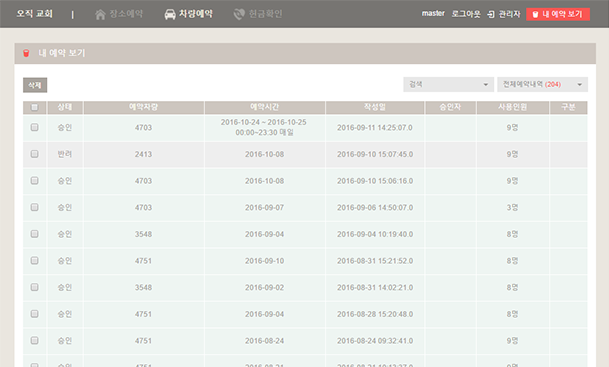Image resolution: width=609 pixels, height=367 pixels.
Task: Click the 오직 교회 site title
Action: pyautogui.click(x=34, y=14)
